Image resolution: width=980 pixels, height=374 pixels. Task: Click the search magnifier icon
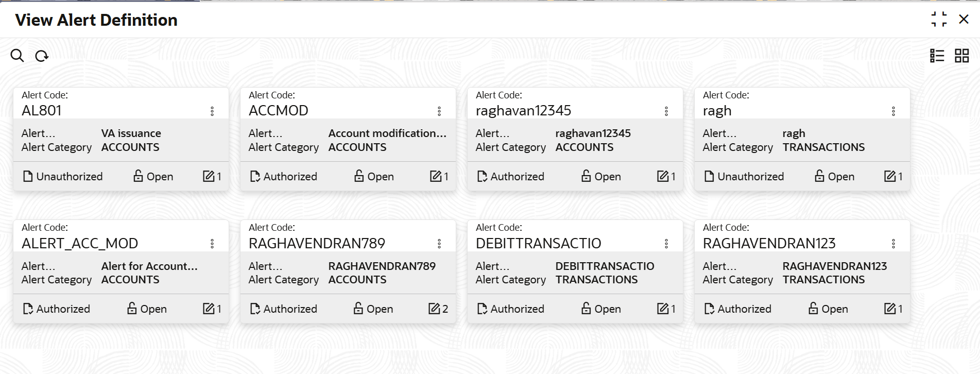pos(17,56)
